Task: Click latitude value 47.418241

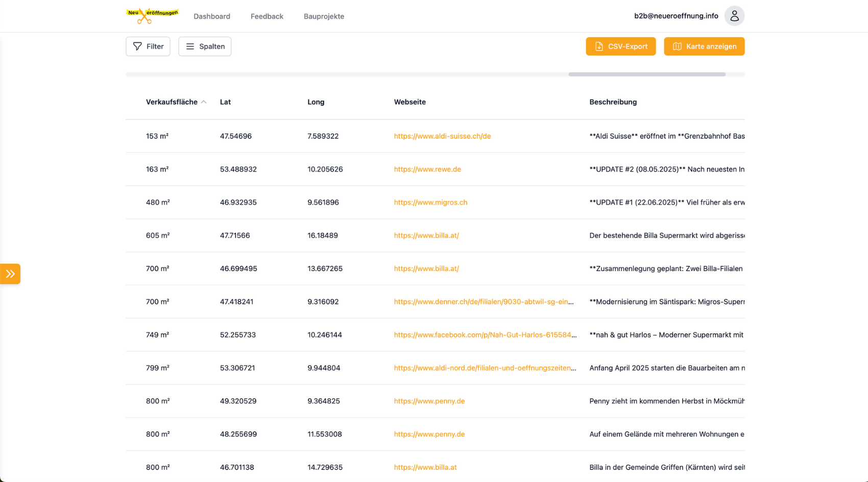Action: point(236,302)
